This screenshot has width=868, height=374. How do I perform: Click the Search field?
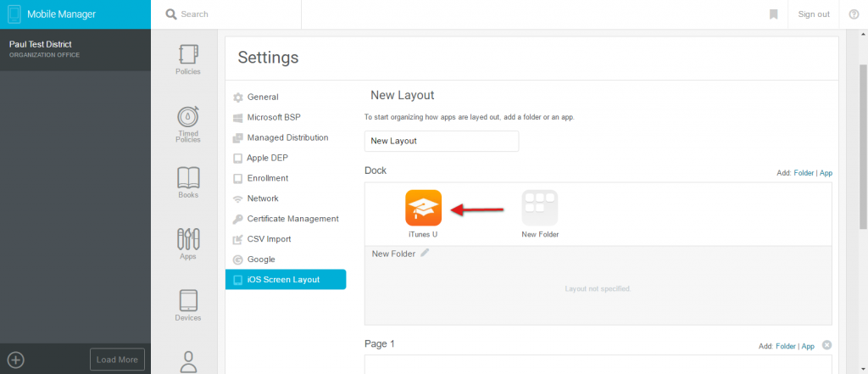[225, 14]
